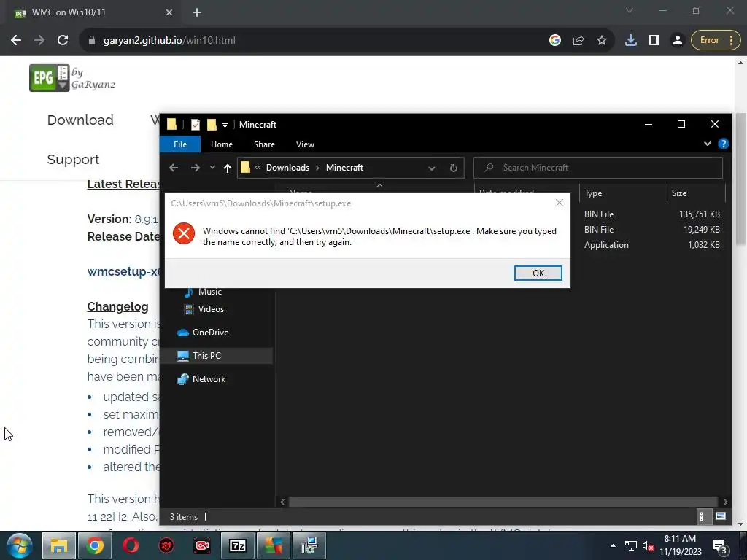Click the Google icon in address bar
The height and width of the screenshot is (560, 747).
(x=555, y=41)
